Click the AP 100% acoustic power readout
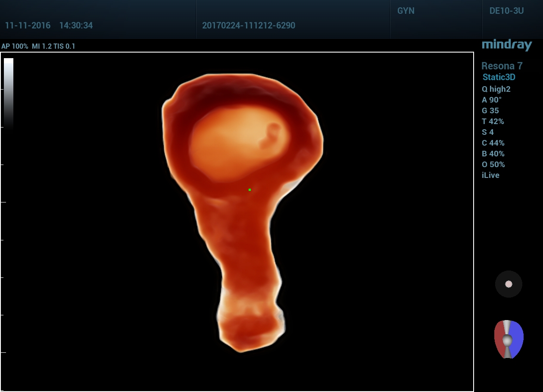This screenshot has width=543, height=392. coord(15,46)
